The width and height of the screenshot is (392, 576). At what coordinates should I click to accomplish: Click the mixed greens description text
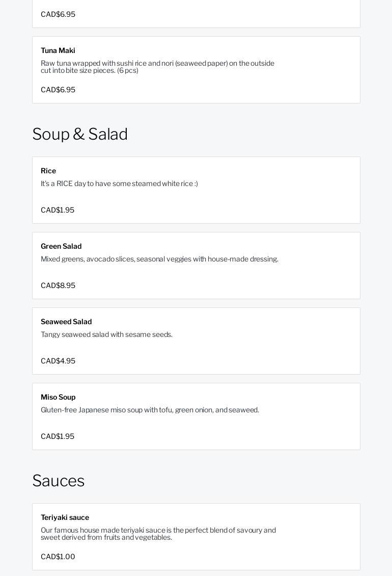tap(159, 259)
